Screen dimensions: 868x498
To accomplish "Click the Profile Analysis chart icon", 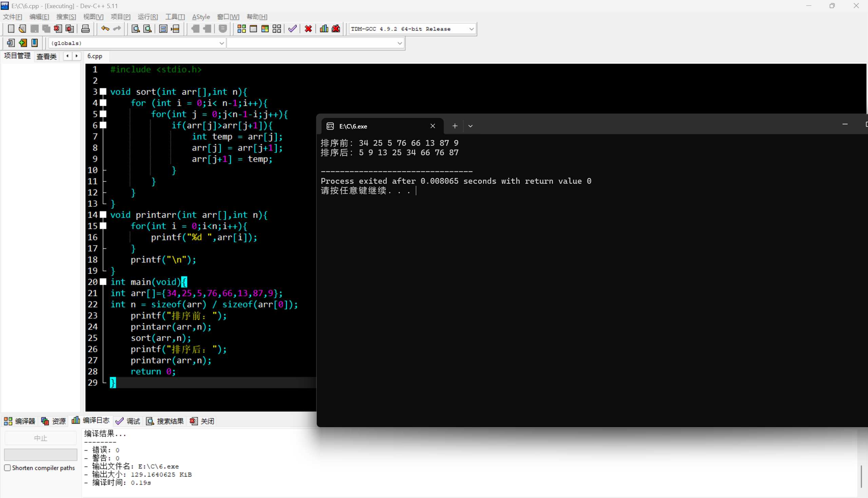I will pos(324,29).
